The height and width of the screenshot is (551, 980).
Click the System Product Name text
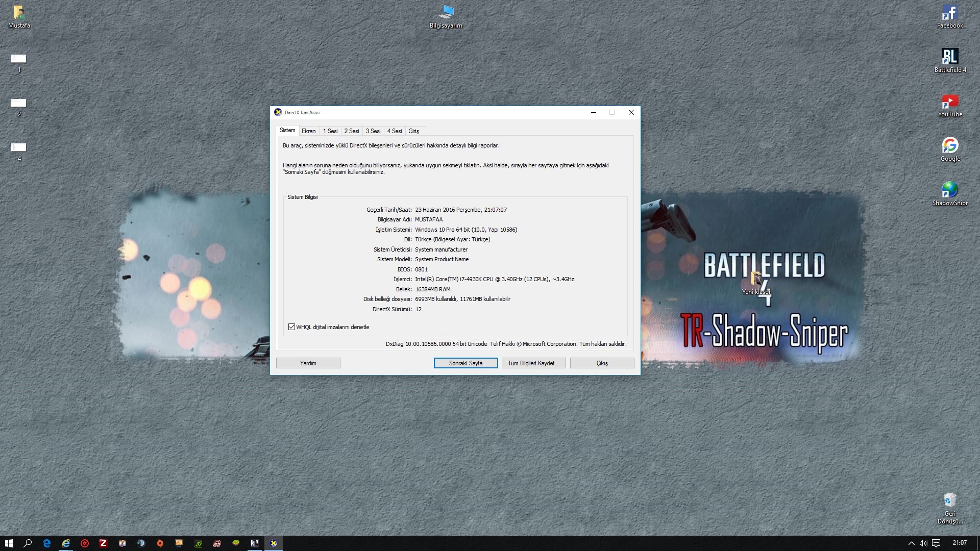coord(442,260)
